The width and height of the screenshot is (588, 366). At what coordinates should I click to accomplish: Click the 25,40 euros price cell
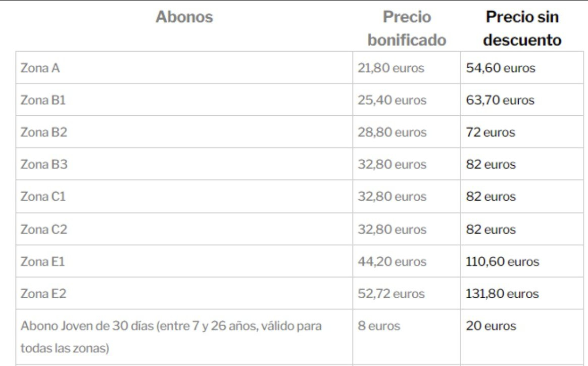point(392,100)
